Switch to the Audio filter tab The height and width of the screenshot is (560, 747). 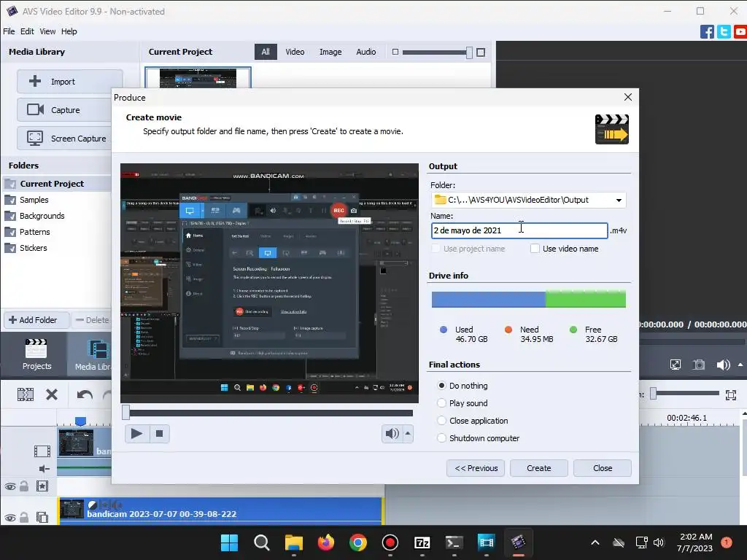(366, 52)
